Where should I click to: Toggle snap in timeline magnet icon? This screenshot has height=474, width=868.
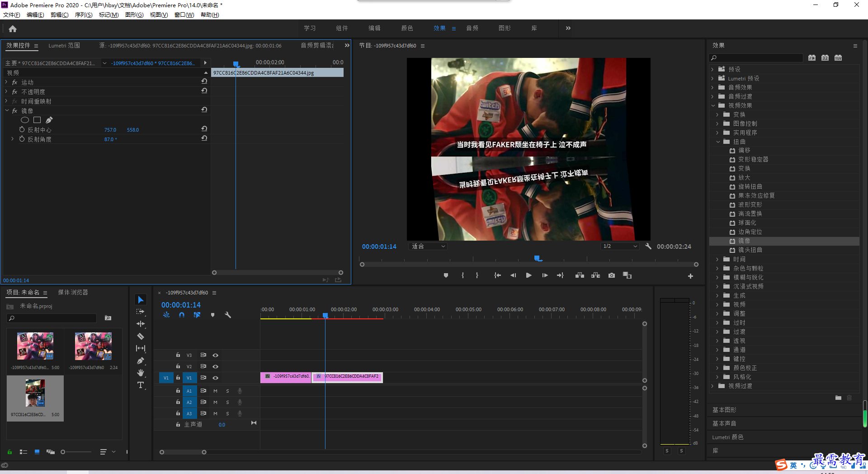pyautogui.click(x=182, y=315)
